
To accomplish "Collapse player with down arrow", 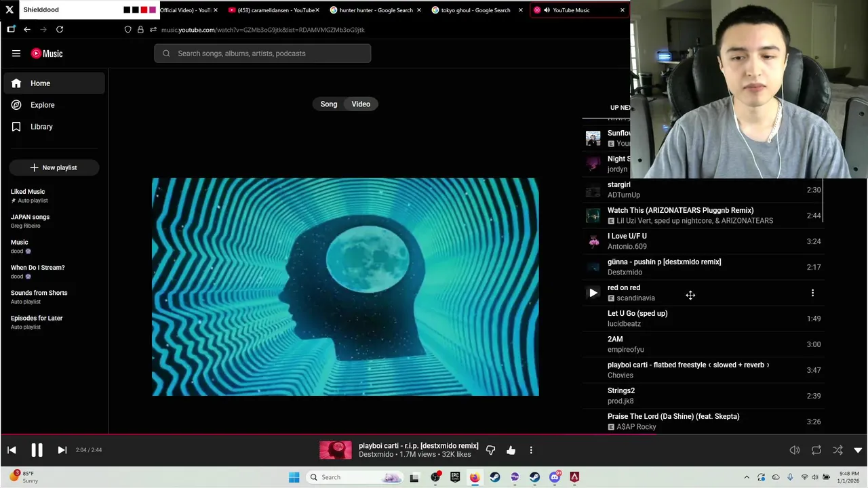I will [x=858, y=450].
